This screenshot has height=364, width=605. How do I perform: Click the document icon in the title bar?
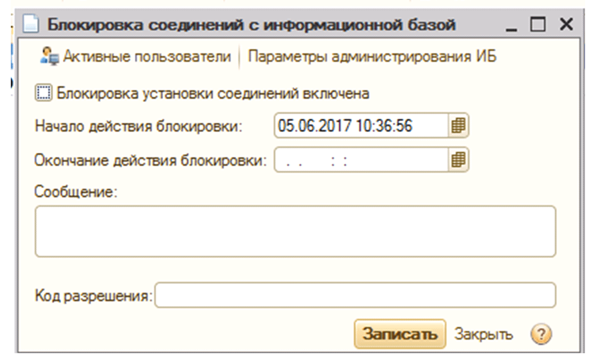pos(31,25)
